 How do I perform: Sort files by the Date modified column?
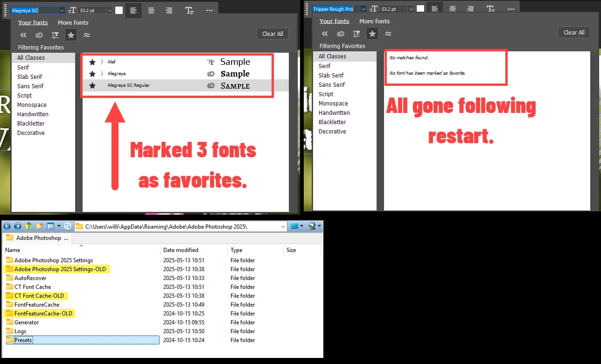click(194, 250)
